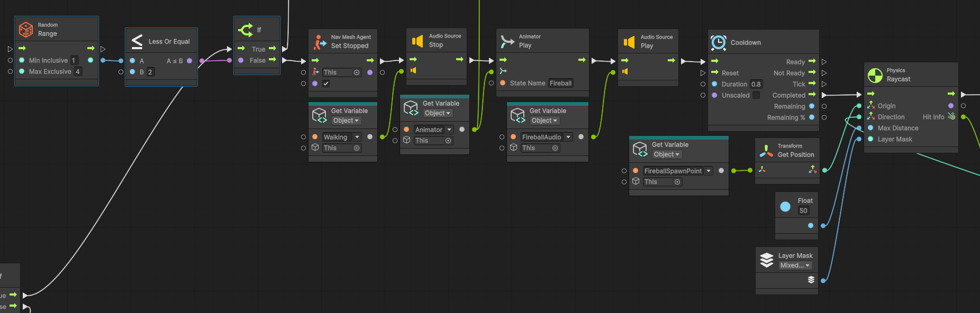Click the Animator Play node icon

[507, 41]
